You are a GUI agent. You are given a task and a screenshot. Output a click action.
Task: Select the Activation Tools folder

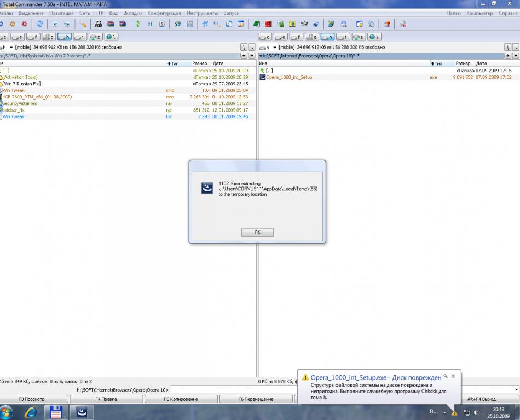click(20, 77)
